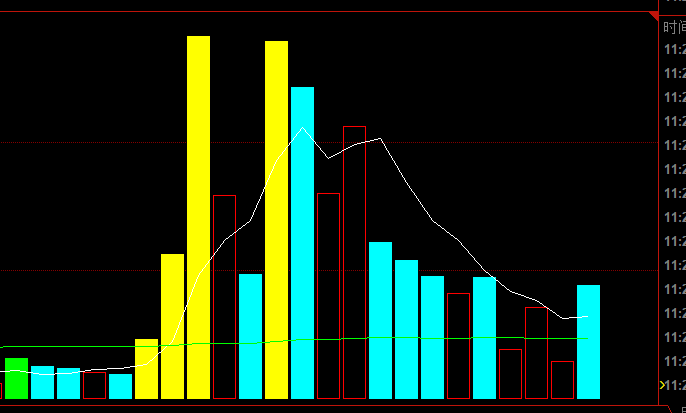Select the last time row in the list

tap(674, 385)
